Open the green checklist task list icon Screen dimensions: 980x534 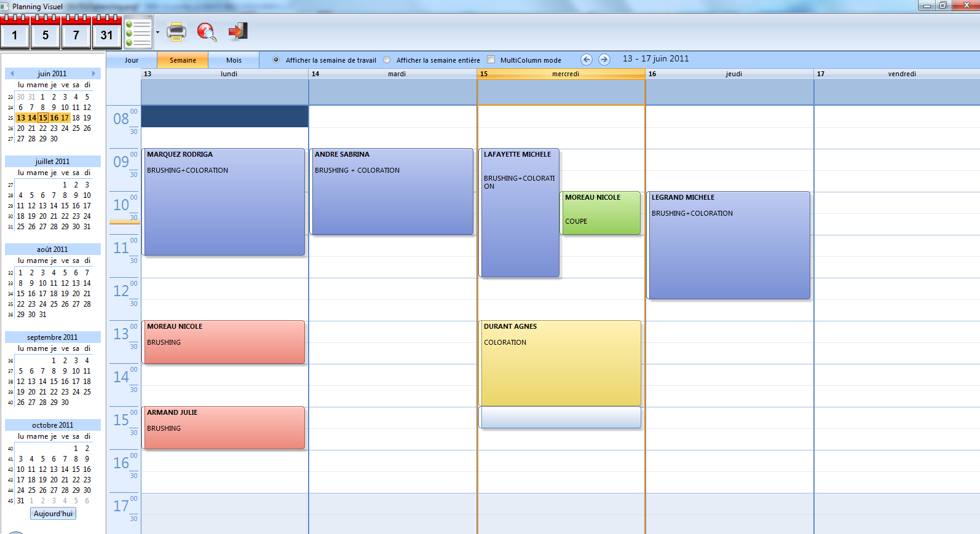pyautogui.click(x=138, y=33)
